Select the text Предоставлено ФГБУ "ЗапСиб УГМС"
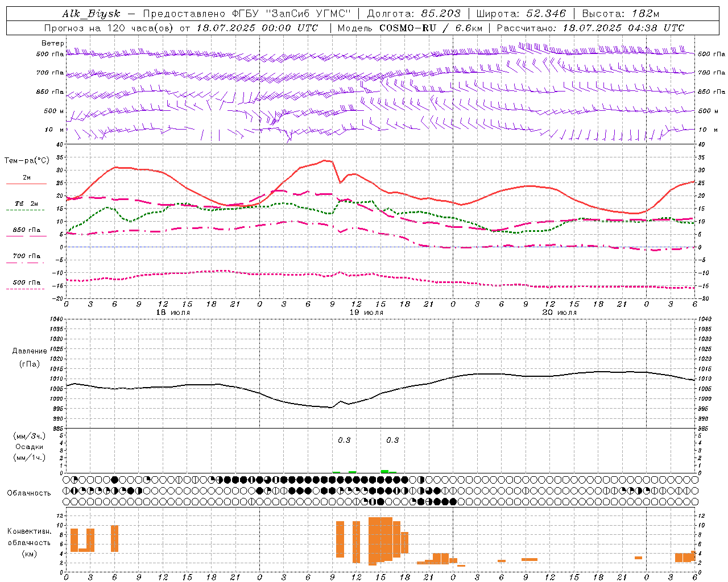 tap(247, 14)
